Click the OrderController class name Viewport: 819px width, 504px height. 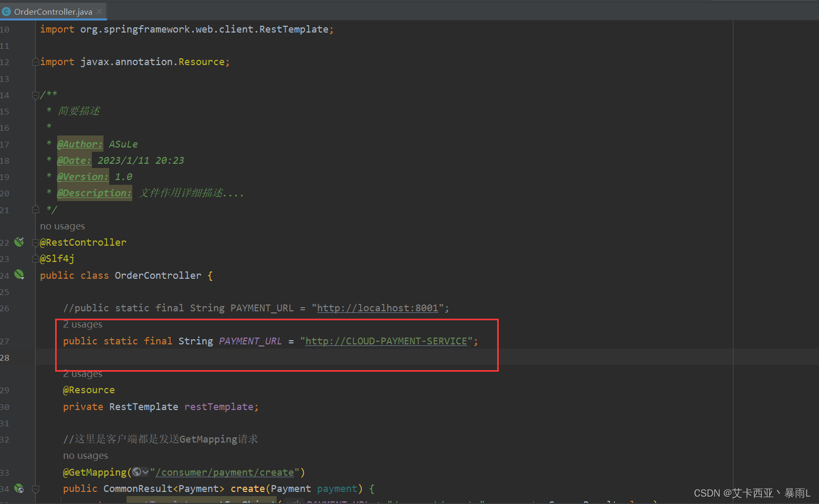[x=158, y=276]
